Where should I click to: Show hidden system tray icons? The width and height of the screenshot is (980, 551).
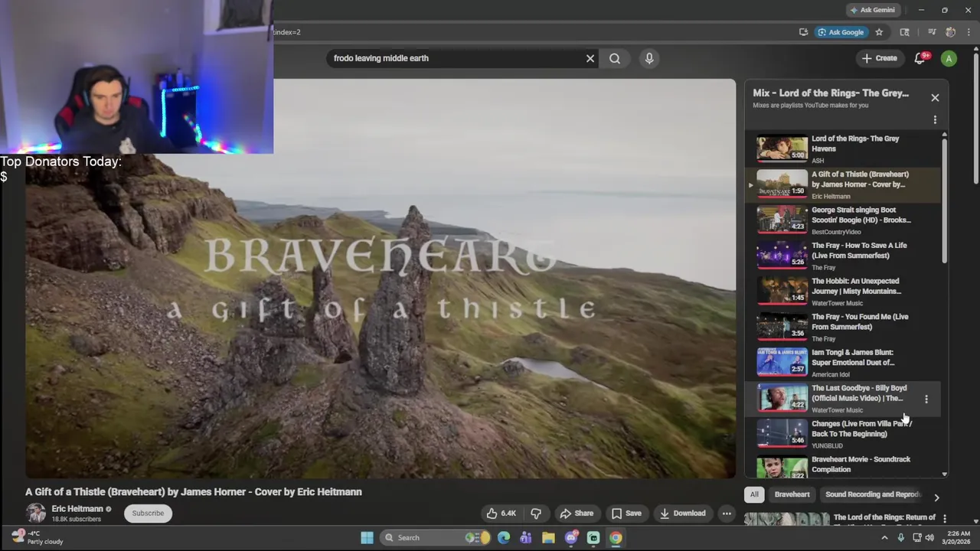[x=884, y=537]
